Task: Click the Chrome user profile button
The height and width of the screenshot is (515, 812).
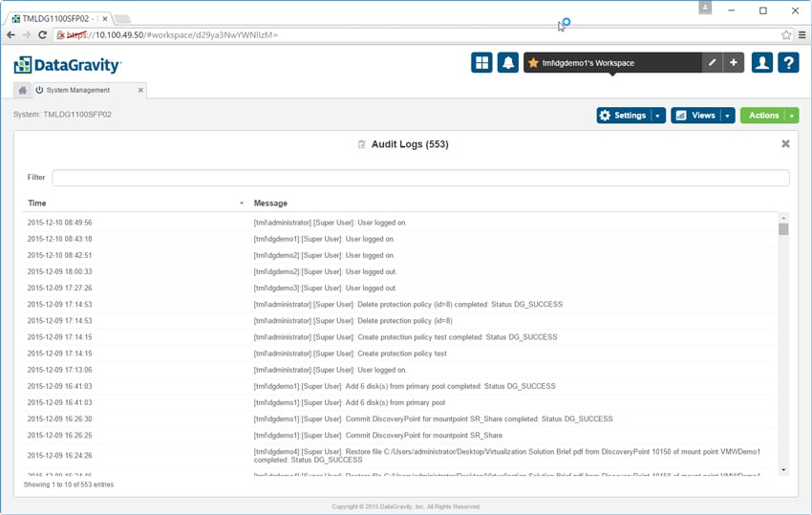Action: point(705,8)
